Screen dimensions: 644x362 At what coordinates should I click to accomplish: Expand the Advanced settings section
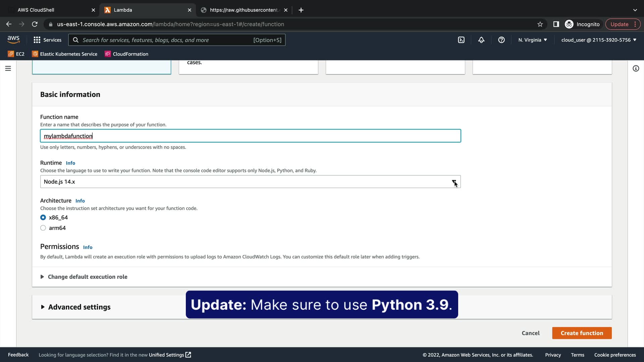pyautogui.click(x=79, y=307)
